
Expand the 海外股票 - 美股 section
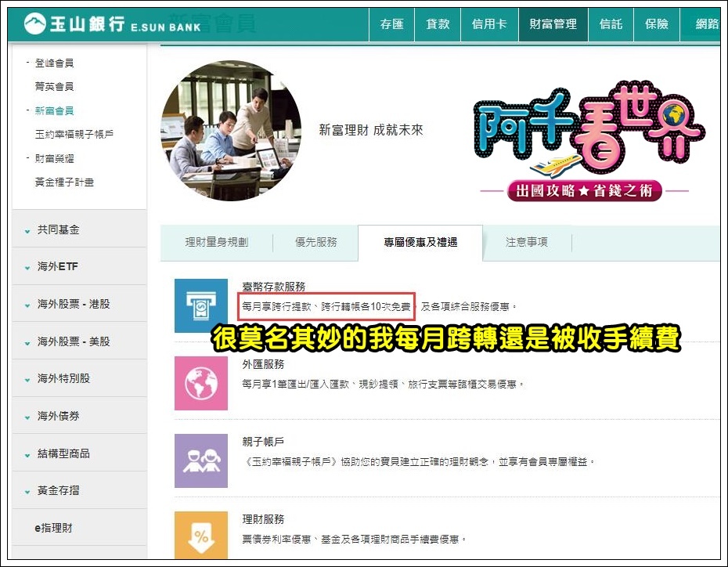[x=79, y=341]
